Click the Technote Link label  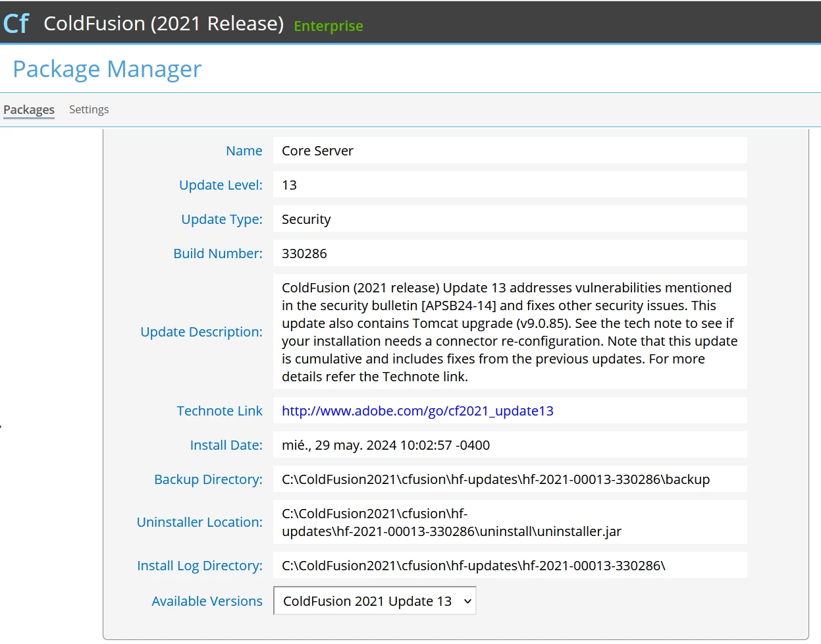coord(219,411)
